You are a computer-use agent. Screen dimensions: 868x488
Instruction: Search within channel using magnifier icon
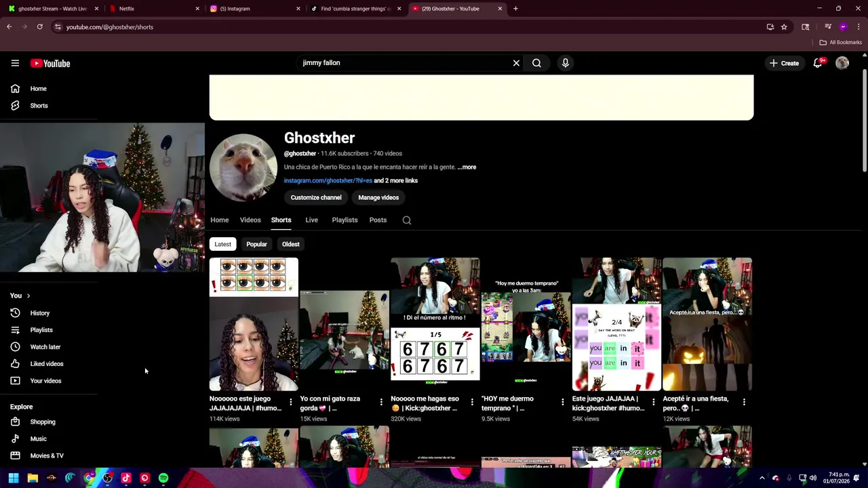[407, 220]
